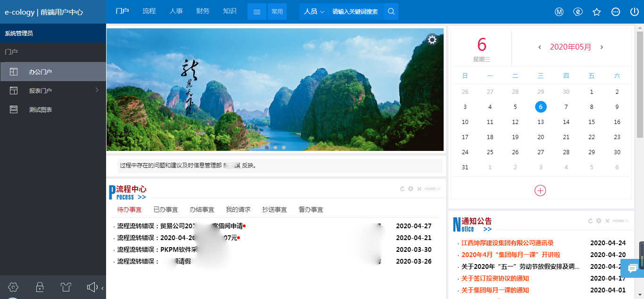The height and width of the screenshot is (299, 644).
Task: Click the 常用 button
Action: point(277,12)
